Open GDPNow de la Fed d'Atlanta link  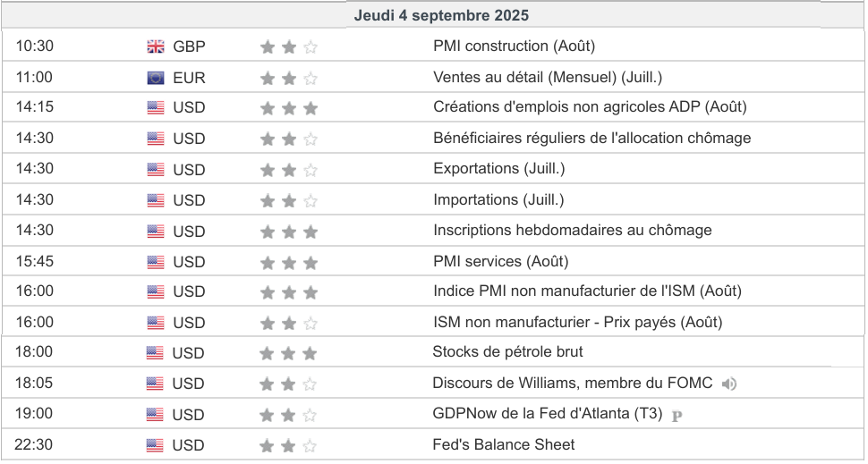[x=548, y=414]
